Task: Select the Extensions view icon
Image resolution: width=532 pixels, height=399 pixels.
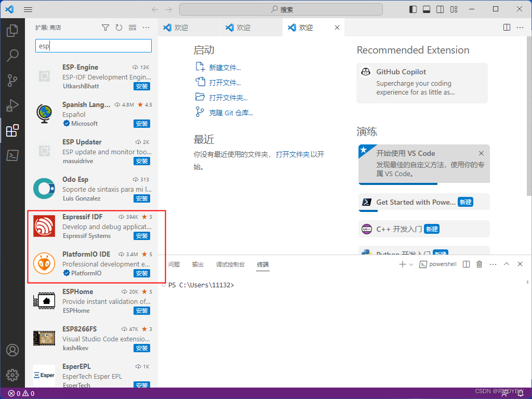Action: [x=12, y=130]
